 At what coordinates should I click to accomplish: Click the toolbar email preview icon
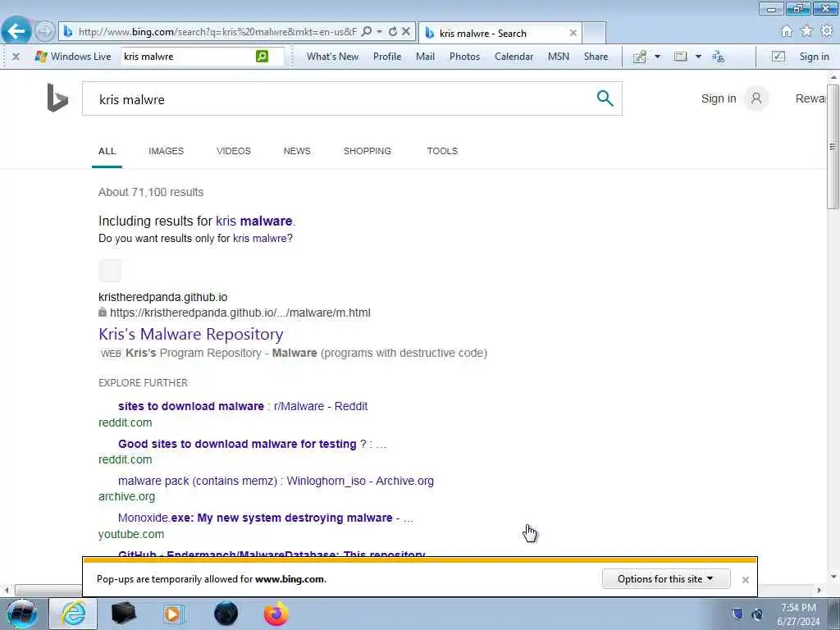pos(680,57)
